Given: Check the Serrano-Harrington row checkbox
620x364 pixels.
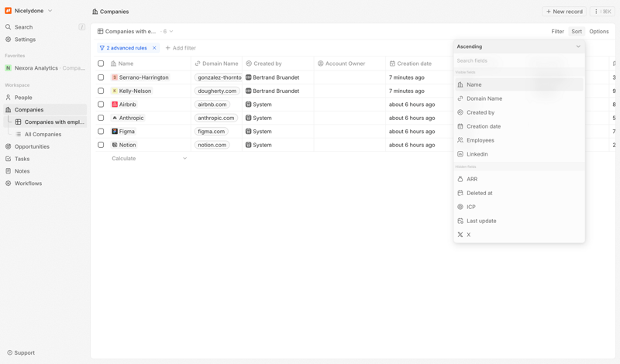Looking at the screenshot, I should coord(101,77).
